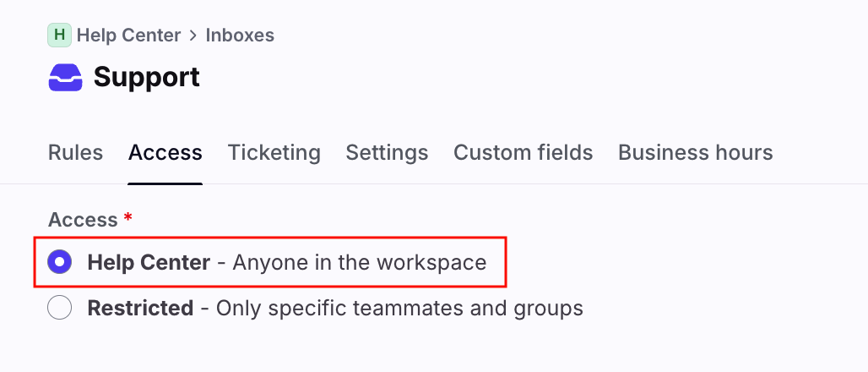Click the bold Restricted option label
The height and width of the screenshot is (372, 868).
(x=140, y=308)
